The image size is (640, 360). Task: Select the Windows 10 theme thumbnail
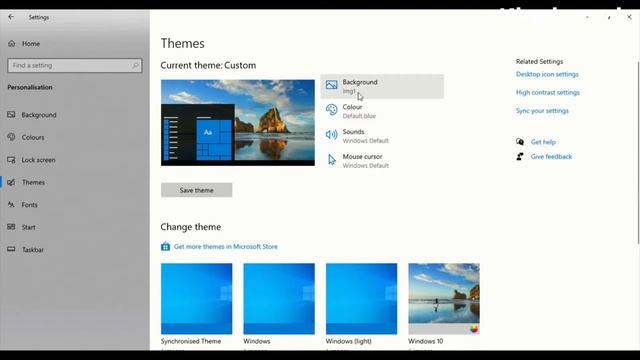(x=444, y=299)
